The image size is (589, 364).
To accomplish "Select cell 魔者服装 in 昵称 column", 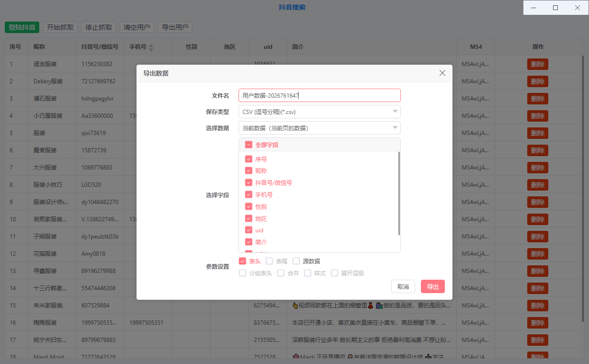I will click(53, 150).
